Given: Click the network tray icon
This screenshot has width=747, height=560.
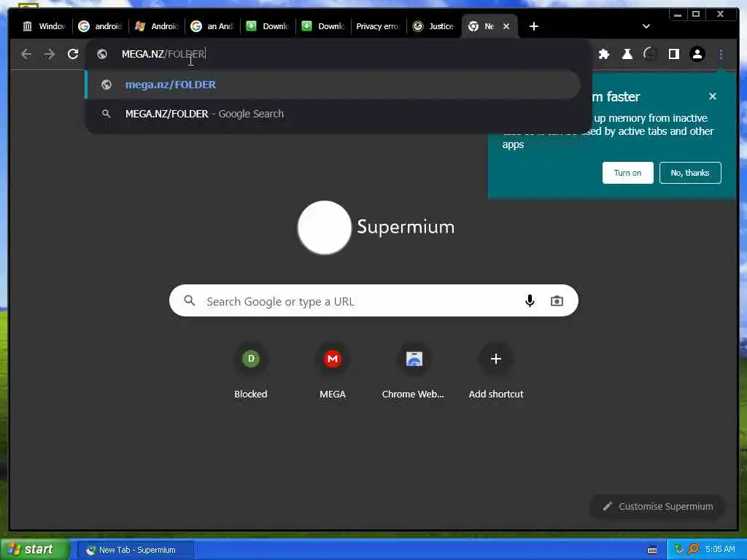Looking at the screenshot, I should (x=679, y=549).
